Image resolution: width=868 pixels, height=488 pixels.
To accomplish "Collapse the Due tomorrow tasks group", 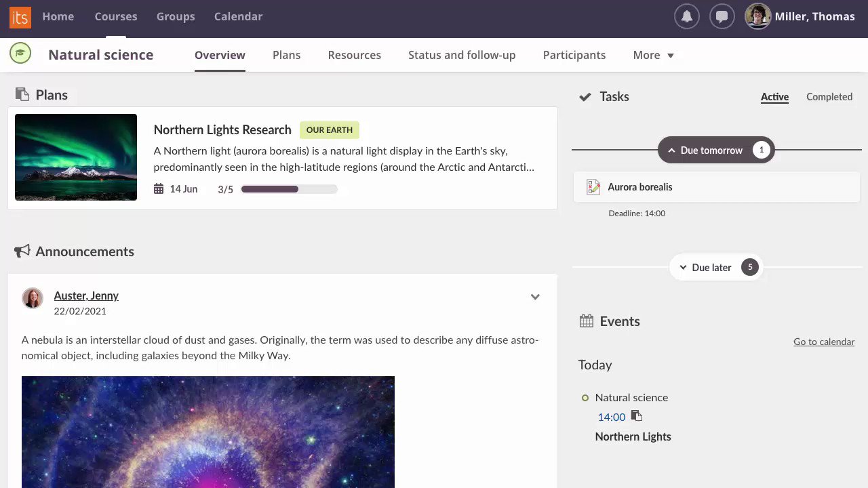I will (716, 150).
